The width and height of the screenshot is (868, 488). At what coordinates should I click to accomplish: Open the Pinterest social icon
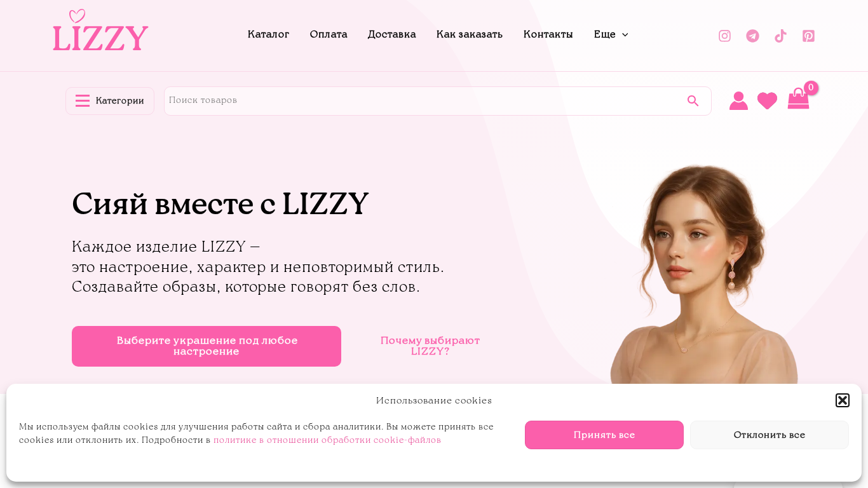[808, 36]
